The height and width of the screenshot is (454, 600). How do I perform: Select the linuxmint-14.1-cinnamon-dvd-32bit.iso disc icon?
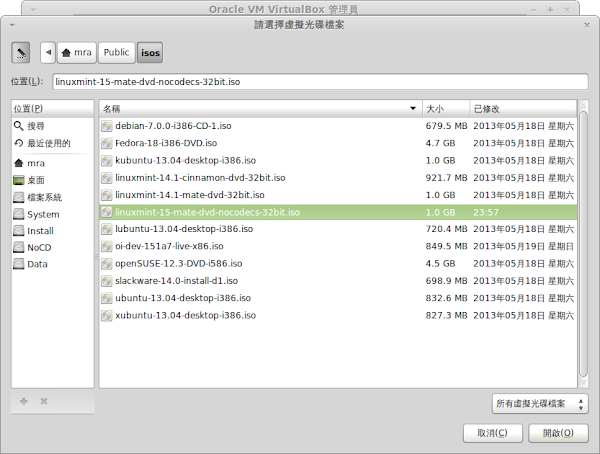[x=107, y=178]
